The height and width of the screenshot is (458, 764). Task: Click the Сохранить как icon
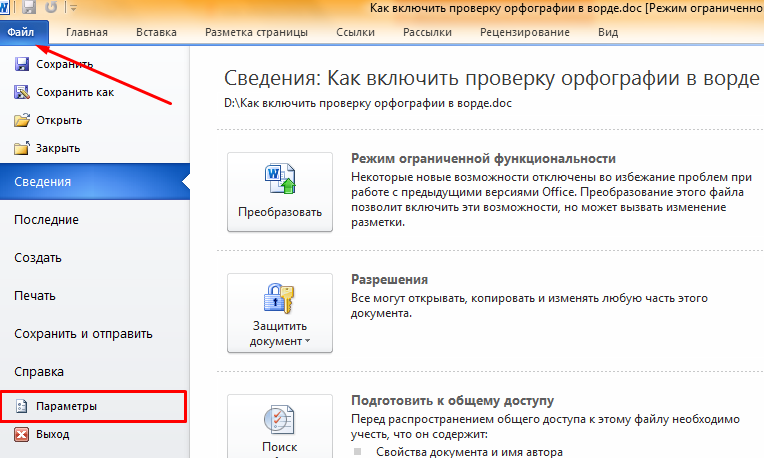[x=21, y=92]
